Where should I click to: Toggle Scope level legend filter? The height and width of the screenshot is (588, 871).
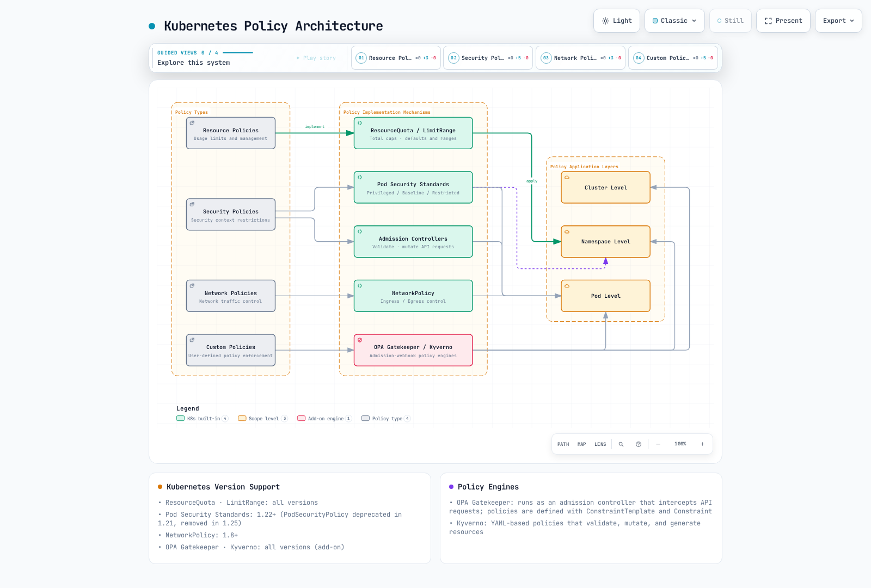[x=262, y=419]
